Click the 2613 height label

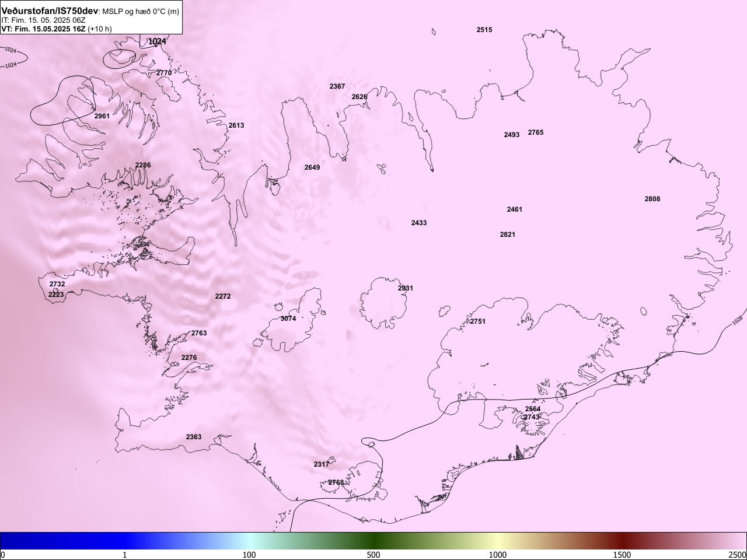236,125
